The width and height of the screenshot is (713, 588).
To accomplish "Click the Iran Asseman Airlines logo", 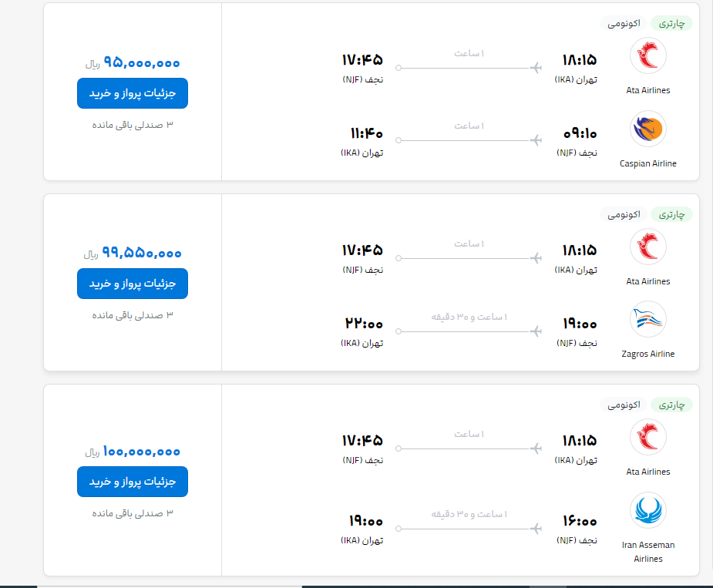I will click(x=648, y=510).
